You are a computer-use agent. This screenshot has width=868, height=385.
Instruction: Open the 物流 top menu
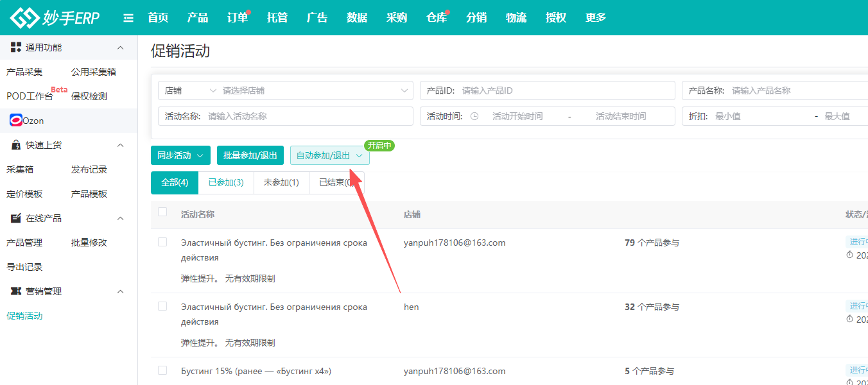pos(516,18)
